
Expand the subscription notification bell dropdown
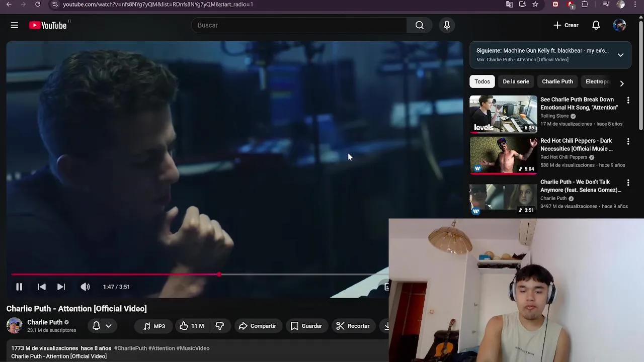coord(102,326)
